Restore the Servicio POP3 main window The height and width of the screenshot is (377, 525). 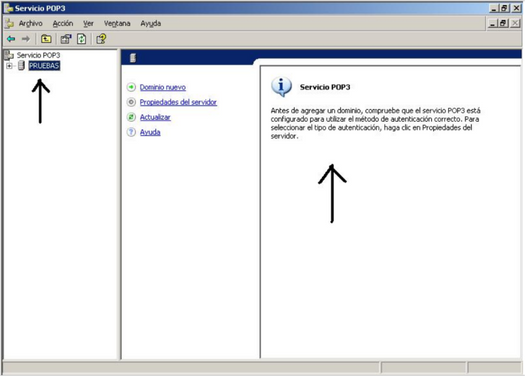[x=504, y=8]
